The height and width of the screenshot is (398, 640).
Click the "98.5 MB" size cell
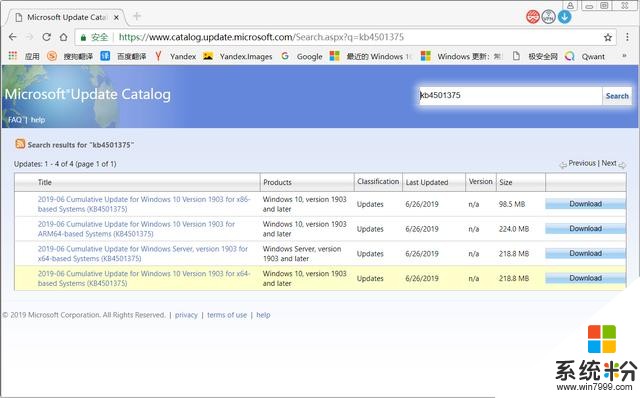click(512, 204)
